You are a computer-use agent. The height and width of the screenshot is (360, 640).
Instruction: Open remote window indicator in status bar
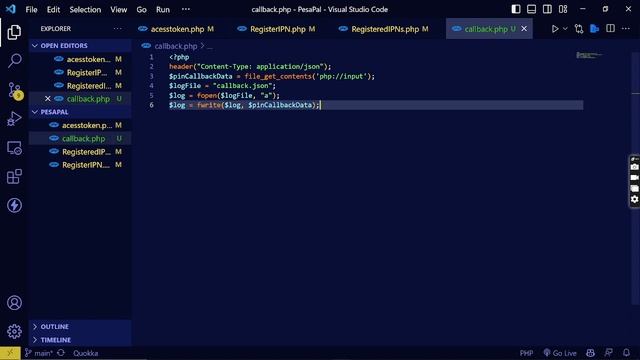tap(10, 353)
